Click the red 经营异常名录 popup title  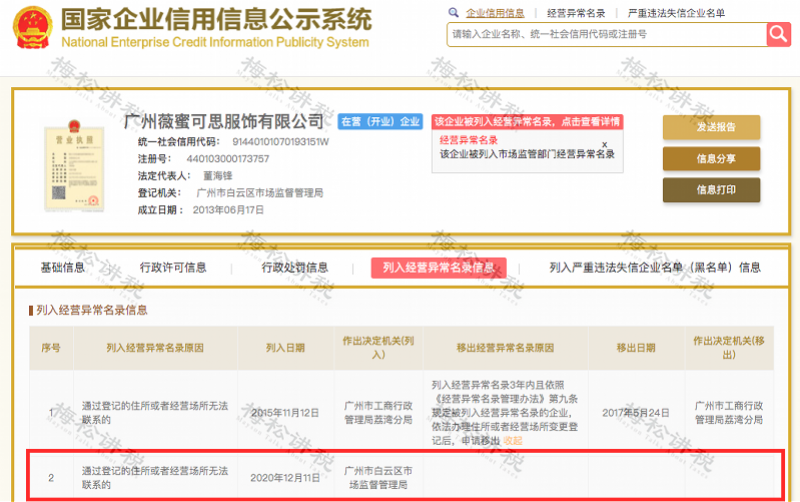coord(468,140)
